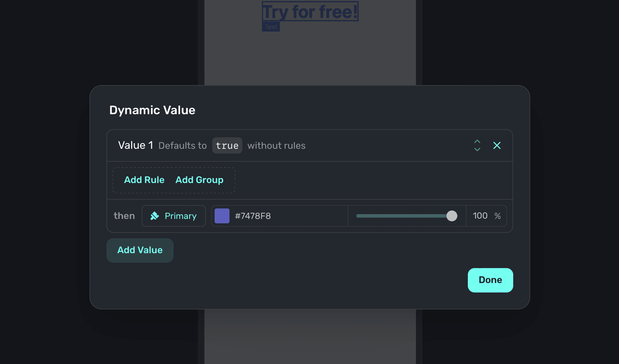
Task: Open the purple color swatch picker
Action: pyautogui.click(x=222, y=216)
